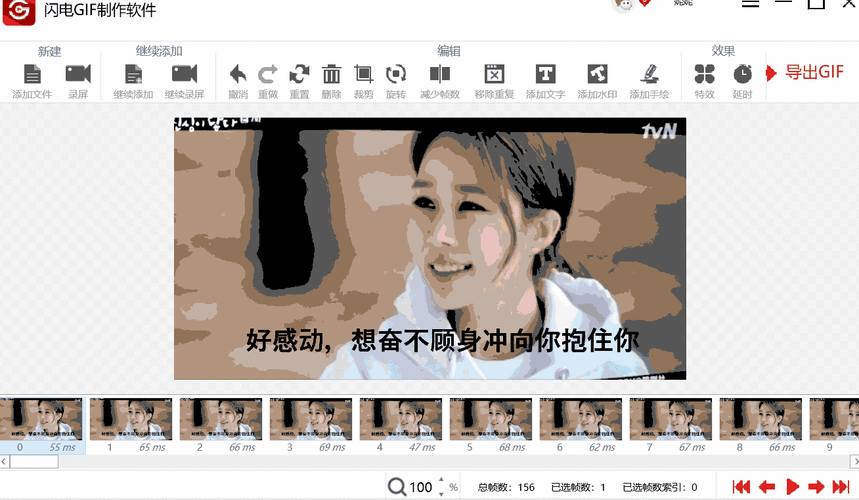Image resolution: width=859 pixels, height=500 pixels.
Task: Click 移除重复 remove duplicates icon
Action: click(x=494, y=74)
